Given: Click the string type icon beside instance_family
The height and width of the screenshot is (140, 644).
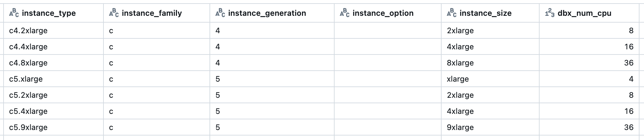Looking at the screenshot, I should 114,13.
